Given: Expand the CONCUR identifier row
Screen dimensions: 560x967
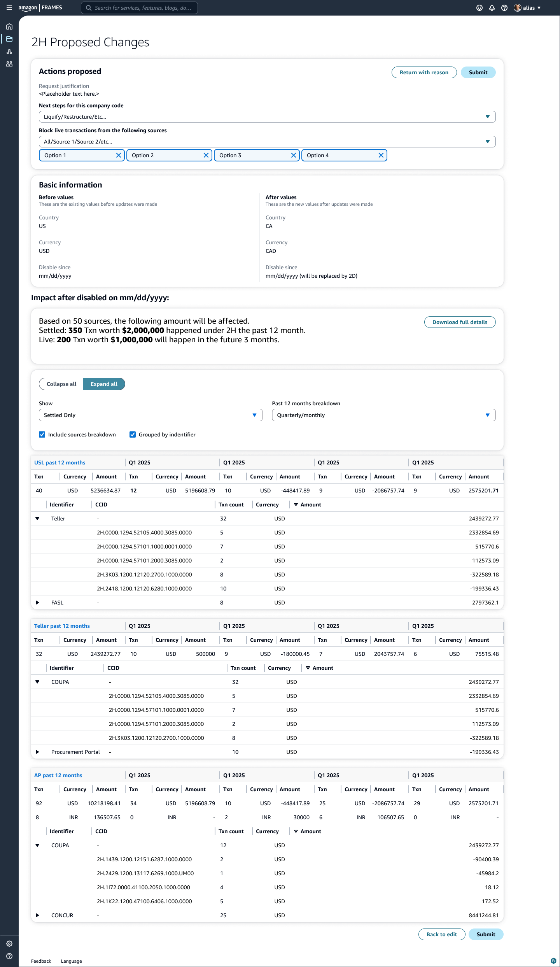Looking at the screenshot, I should 37,915.
